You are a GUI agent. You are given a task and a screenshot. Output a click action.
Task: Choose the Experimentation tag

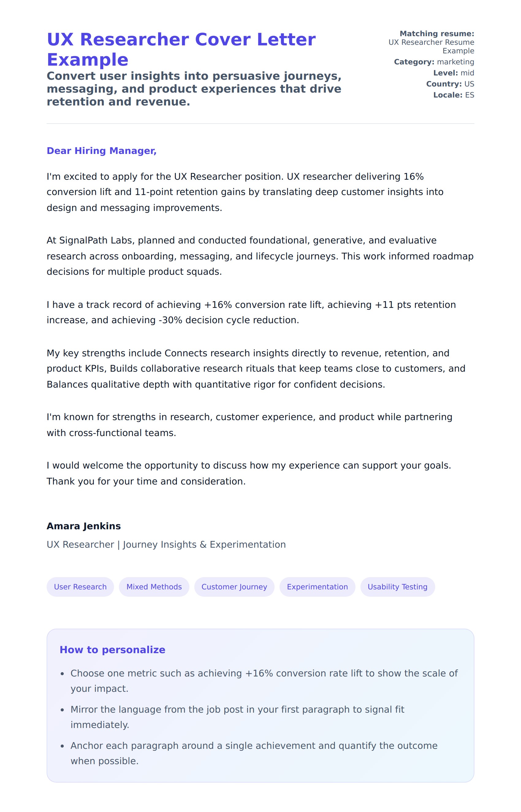[x=317, y=587]
